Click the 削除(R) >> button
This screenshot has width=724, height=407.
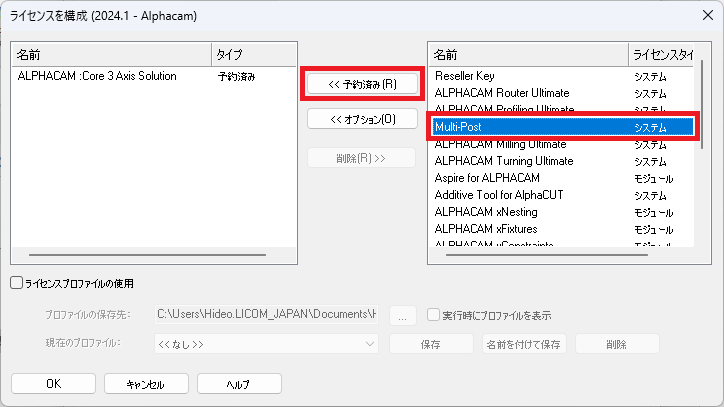click(x=361, y=158)
